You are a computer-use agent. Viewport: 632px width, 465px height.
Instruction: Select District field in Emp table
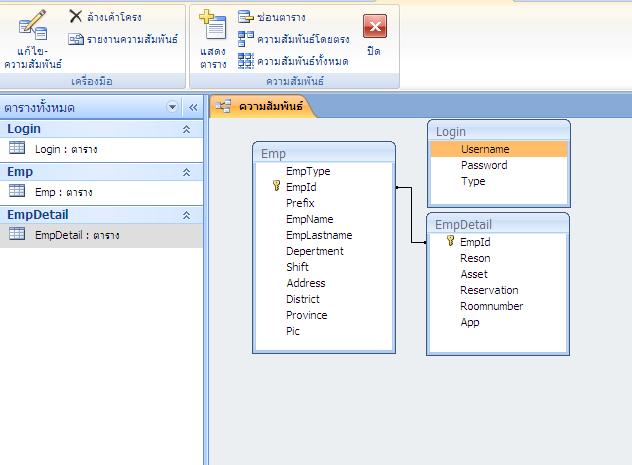303,299
